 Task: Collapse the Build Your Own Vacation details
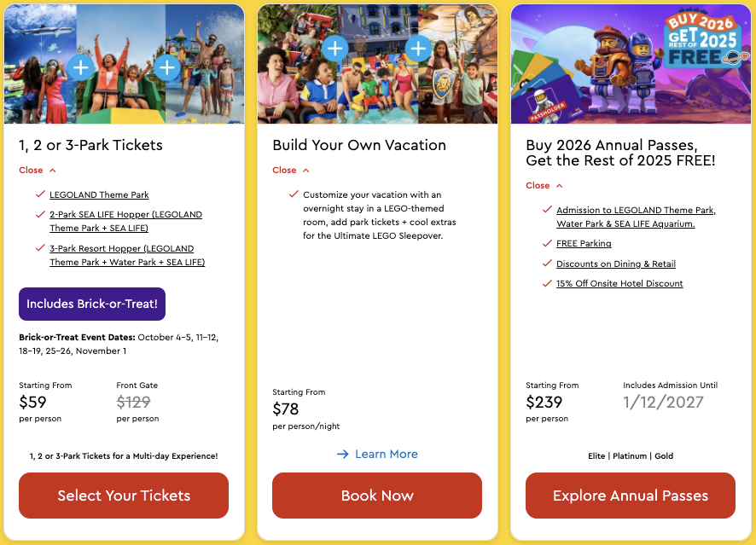[x=291, y=171]
